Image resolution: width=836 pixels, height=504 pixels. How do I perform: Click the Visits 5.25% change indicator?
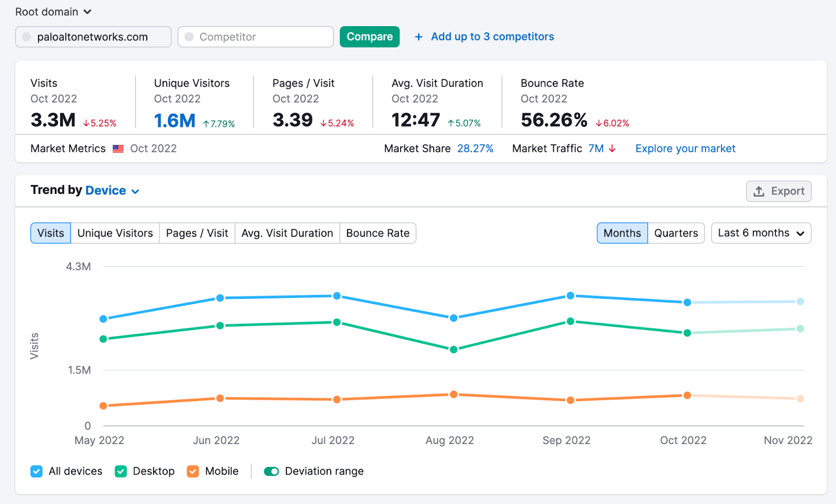pos(100,123)
